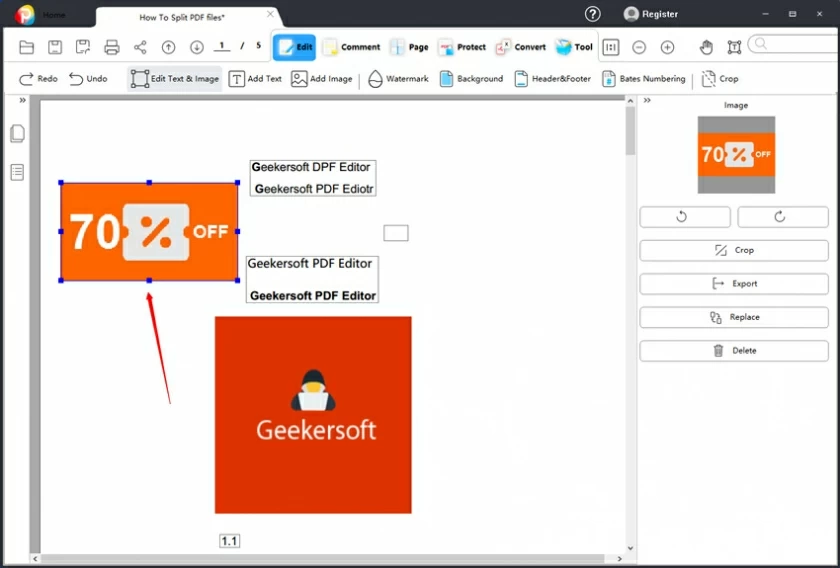Open the Comment tab
This screenshot has height=568, width=840.
(x=351, y=47)
